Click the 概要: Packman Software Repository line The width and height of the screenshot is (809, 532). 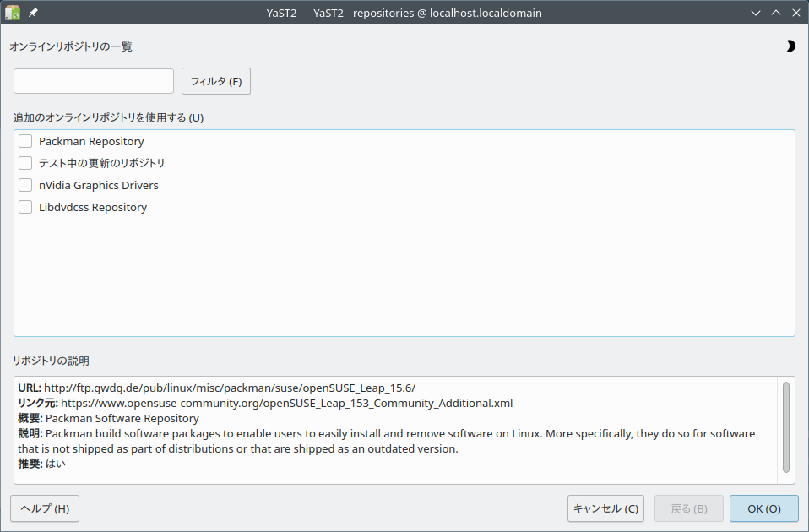click(x=108, y=418)
